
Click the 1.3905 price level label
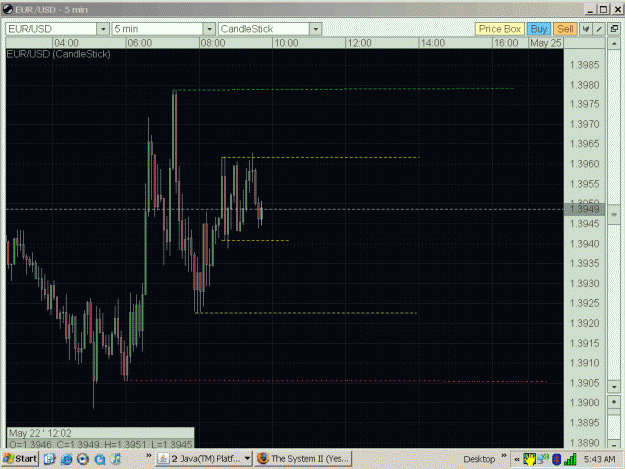(x=584, y=383)
